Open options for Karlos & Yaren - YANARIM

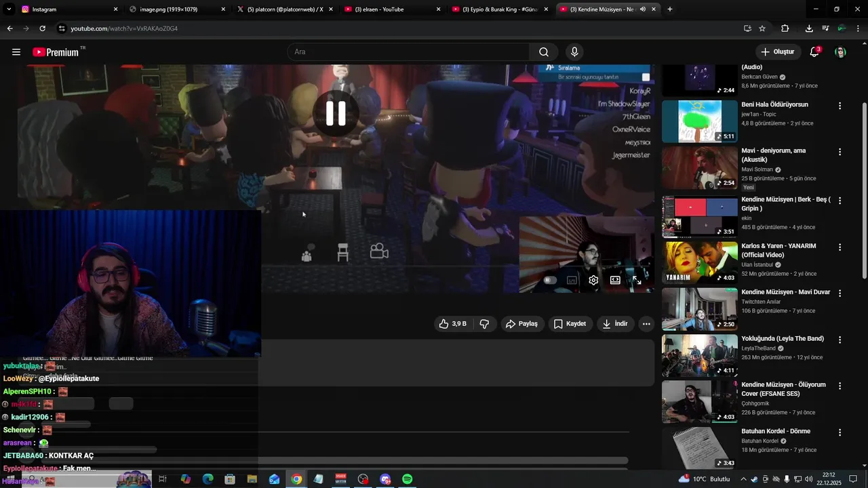(840, 247)
